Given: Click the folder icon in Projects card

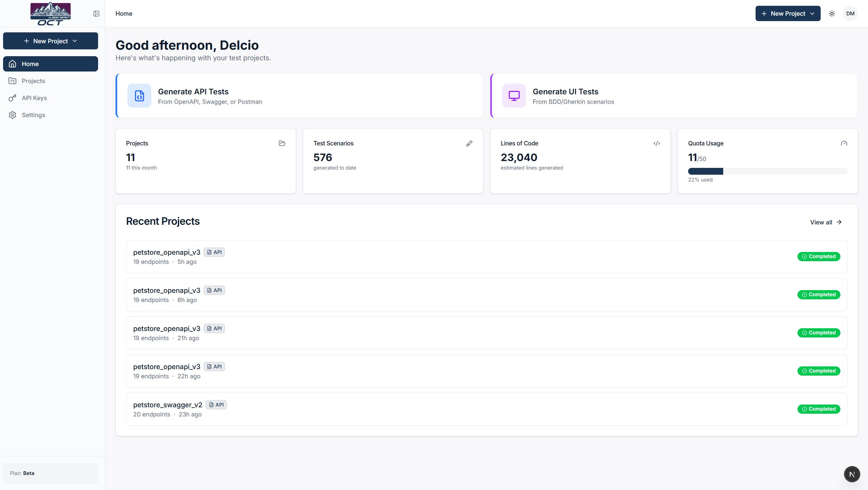Looking at the screenshot, I should click(282, 143).
